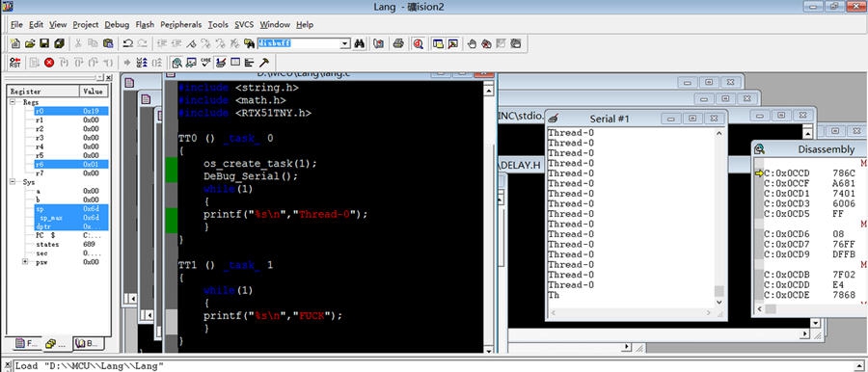Close the register project panel
Viewport: 868px width, 372px height.
[x=108, y=78]
